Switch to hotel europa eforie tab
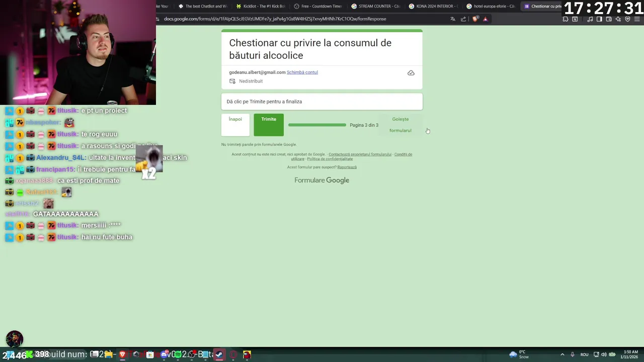644x362 pixels. point(491,6)
